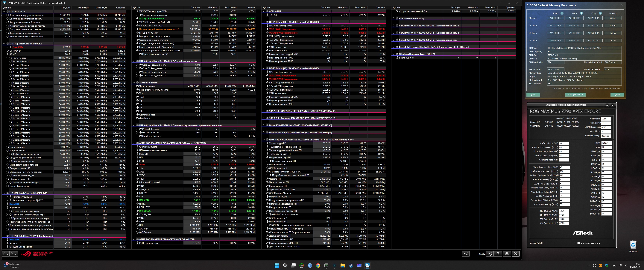Reset sensor min/max values clock button
Viewport: 644px width, 270px height.
click(x=490, y=254)
